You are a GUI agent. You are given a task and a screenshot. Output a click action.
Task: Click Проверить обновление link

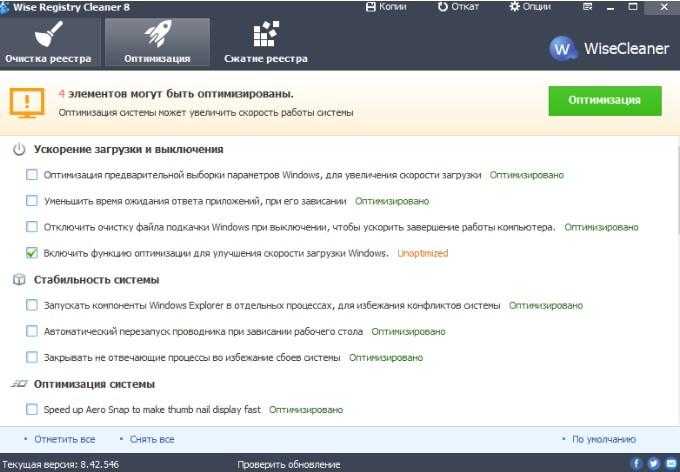[289, 465]
